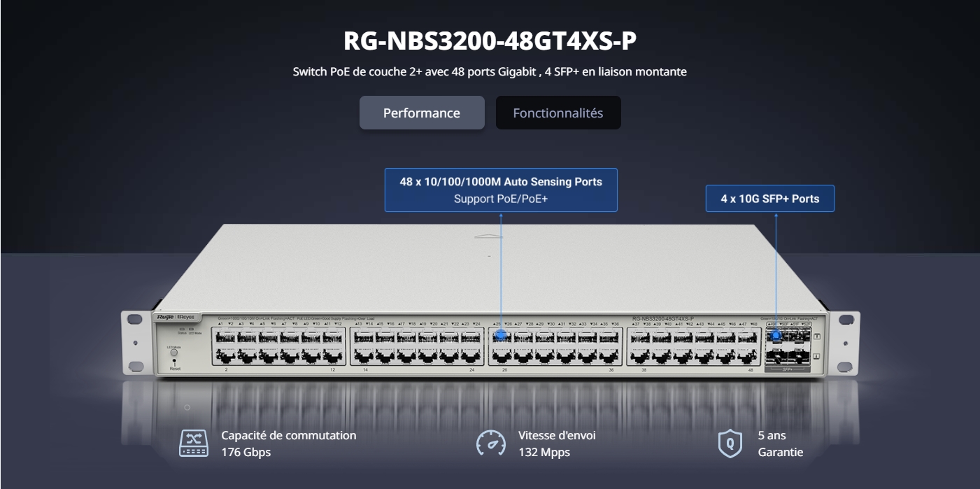Viewport: 980px width, 489px height.
Task: Click the first port group numbered 1 to 12
Action: 278,345
